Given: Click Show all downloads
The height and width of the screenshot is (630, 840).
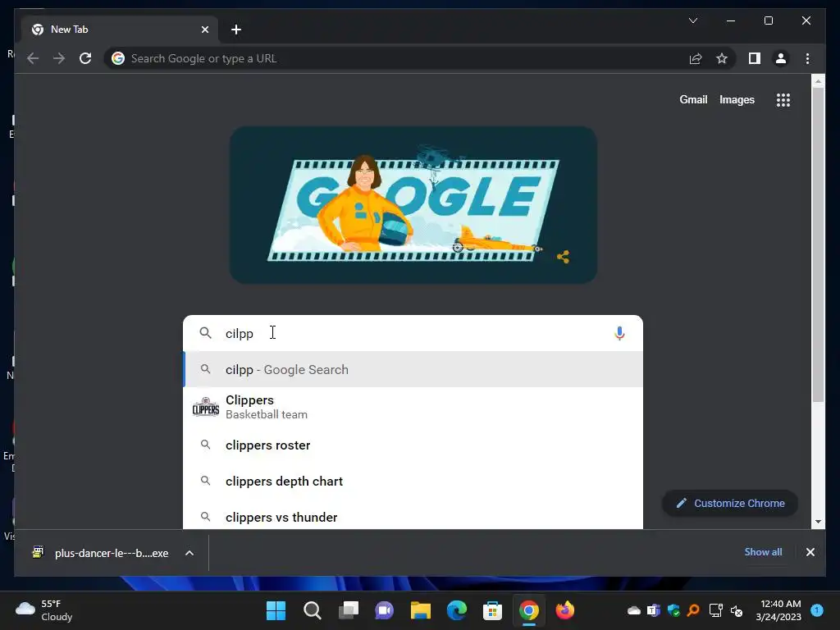Looking at the screenshot, I should coord(763,552).
